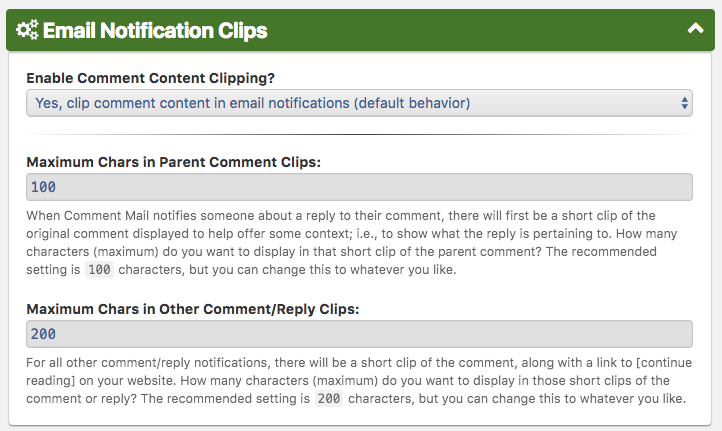
Task: Click the recommended '200' code value in description
Action: [x=329, y=398]
